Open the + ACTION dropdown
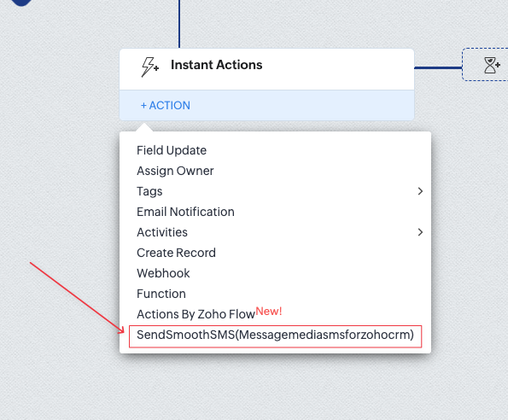508x420 pixels. click(166, 105)
